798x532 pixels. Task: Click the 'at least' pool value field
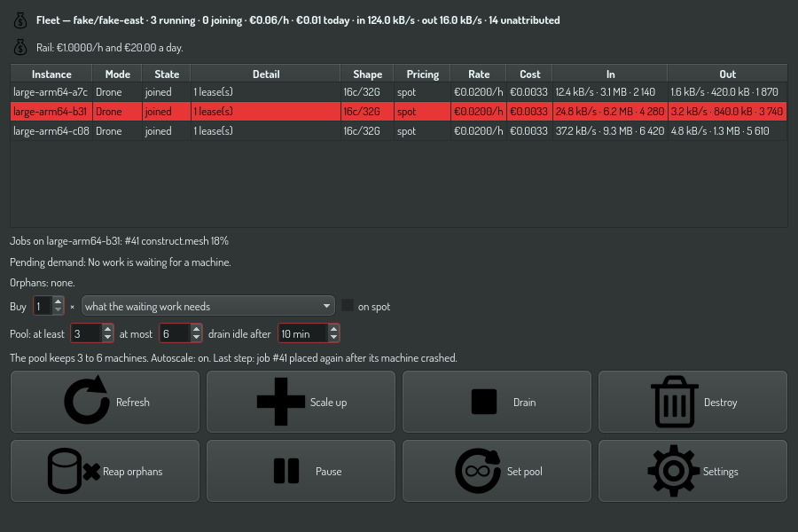(x=87, y=333)
